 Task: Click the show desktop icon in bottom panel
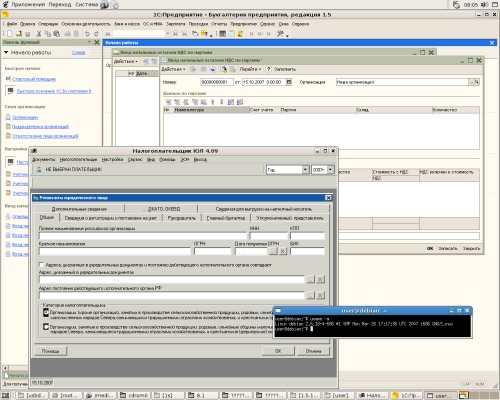[x=6, y=395]
